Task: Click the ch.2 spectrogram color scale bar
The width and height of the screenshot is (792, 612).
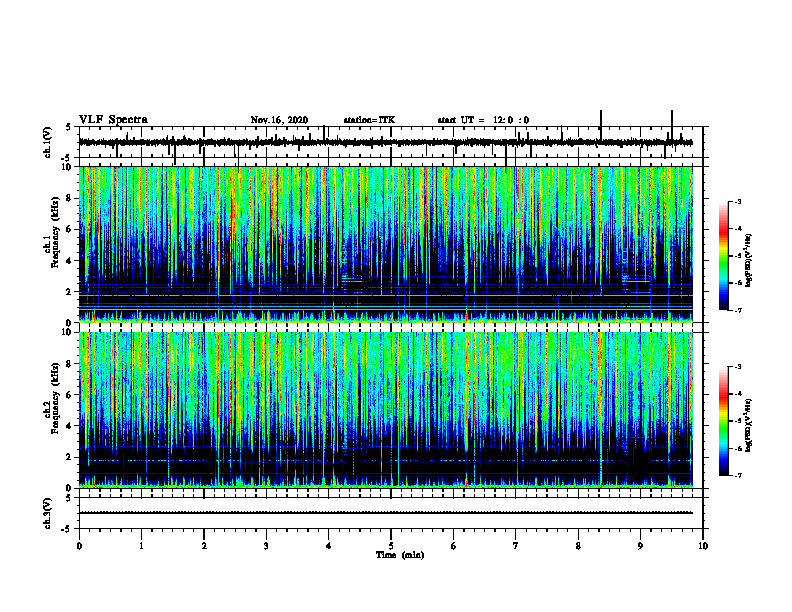Action: pyautogui.click(x=724, y=421)
